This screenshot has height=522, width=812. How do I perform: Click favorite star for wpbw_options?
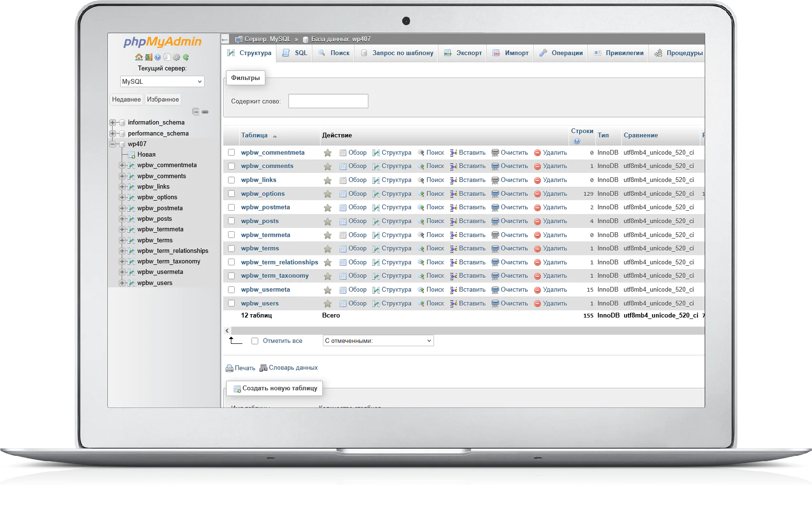click(x=328, y=194)
